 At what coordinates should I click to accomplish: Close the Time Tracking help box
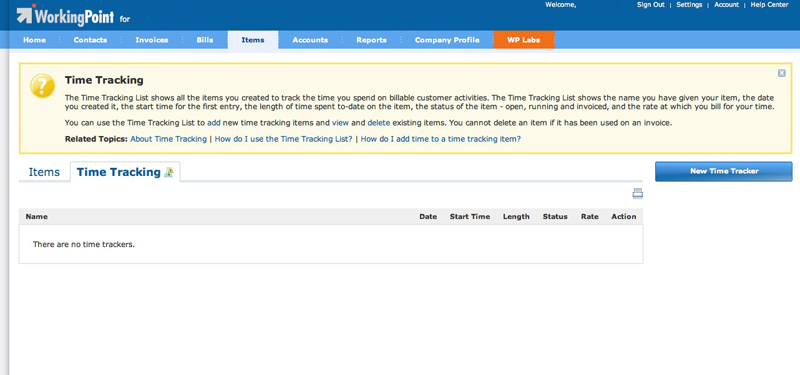coord(782,73)
